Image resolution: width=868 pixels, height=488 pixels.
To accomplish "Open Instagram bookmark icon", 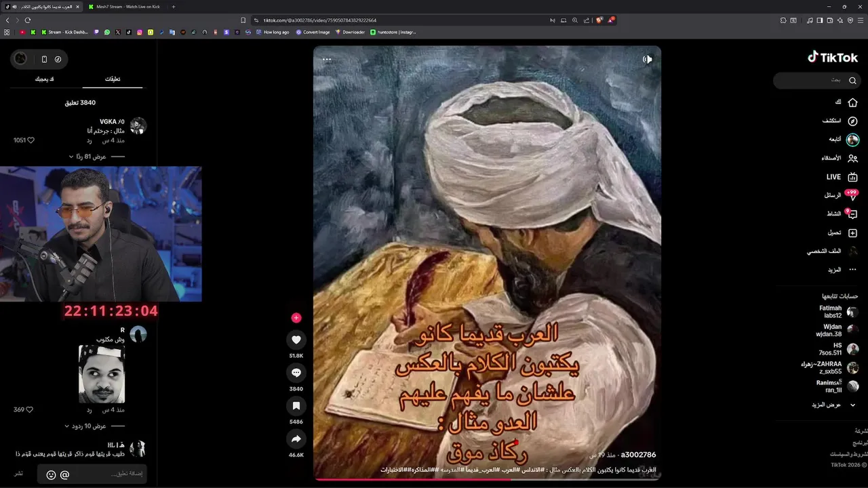I will [139, 32].
